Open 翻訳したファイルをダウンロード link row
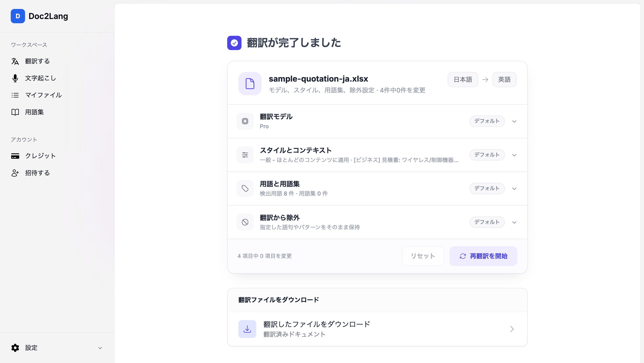Screen dimensions: 644x363 pyautogui.click(x=377, y=329)
